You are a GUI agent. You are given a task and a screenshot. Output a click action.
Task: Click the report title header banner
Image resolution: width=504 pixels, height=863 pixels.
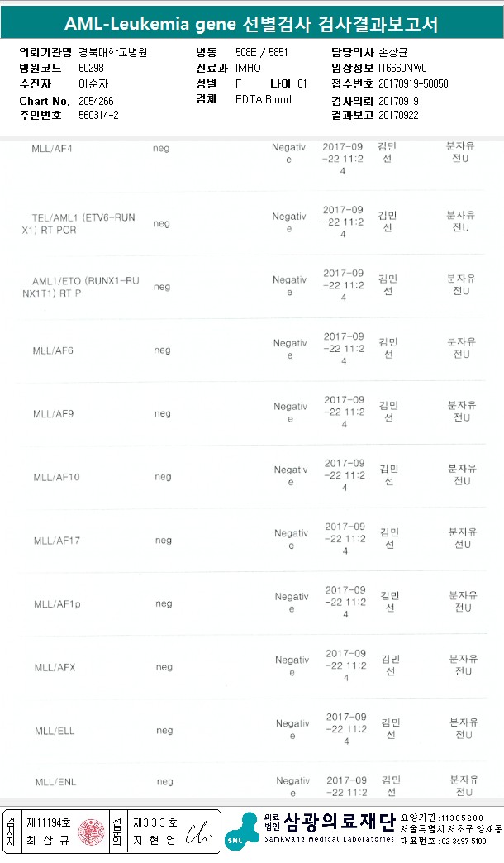point(251,23)
